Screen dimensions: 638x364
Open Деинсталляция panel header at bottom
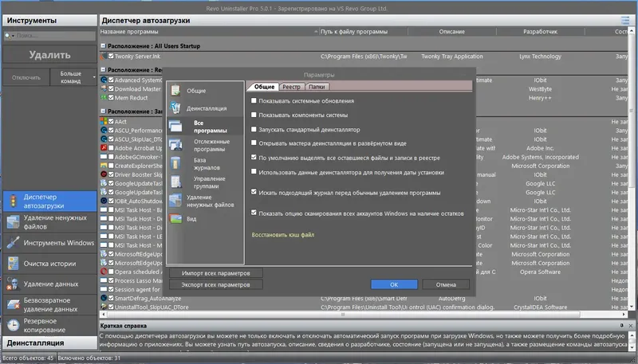[49, 342]
